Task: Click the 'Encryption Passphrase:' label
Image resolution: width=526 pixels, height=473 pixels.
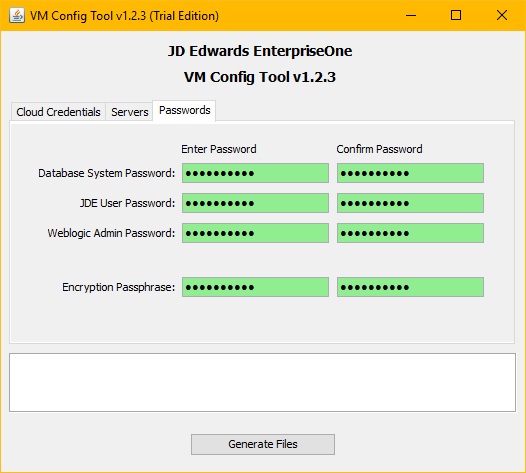Action: tap(118, 287)
